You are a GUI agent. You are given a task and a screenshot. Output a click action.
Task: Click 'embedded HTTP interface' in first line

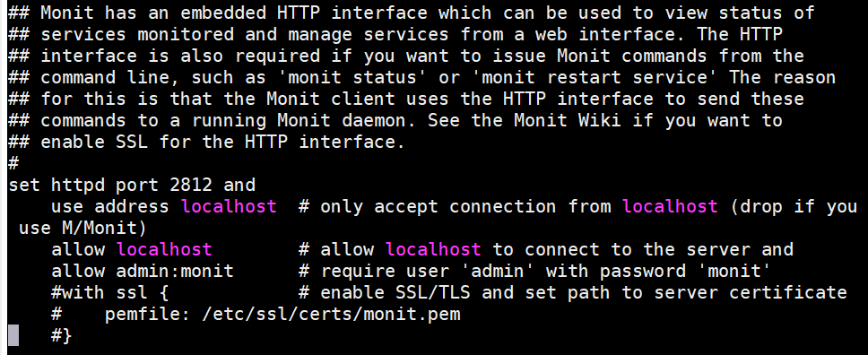pos(303,13)
